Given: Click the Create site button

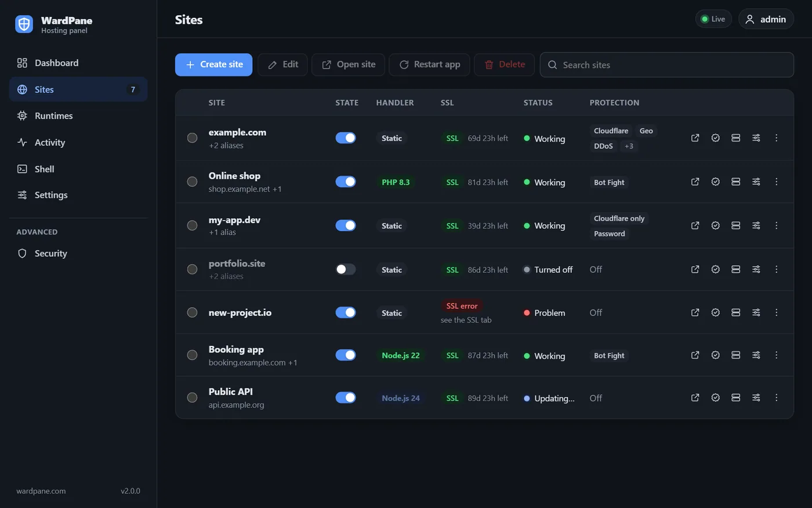Looking at the screenshot, I should (x=213, y=64).
